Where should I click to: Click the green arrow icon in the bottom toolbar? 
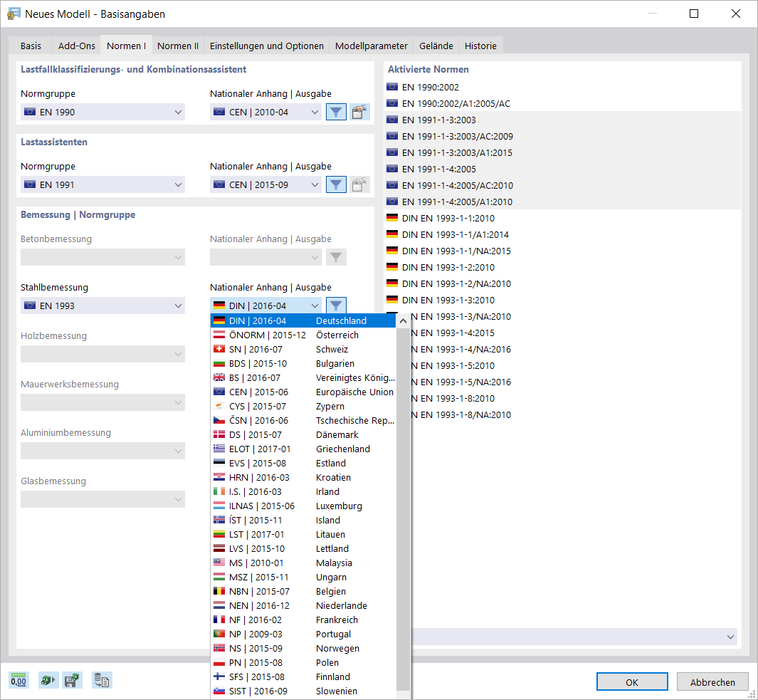click(48, 681)
